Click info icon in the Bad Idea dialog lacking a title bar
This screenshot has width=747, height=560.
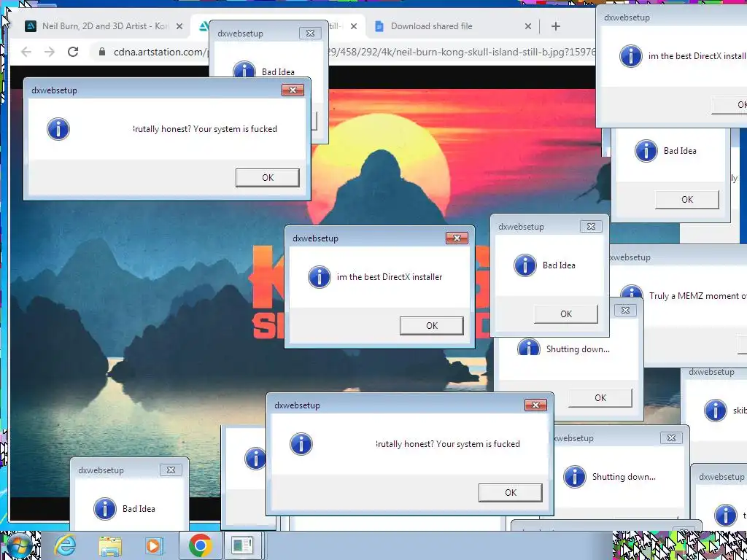[646, 150]
